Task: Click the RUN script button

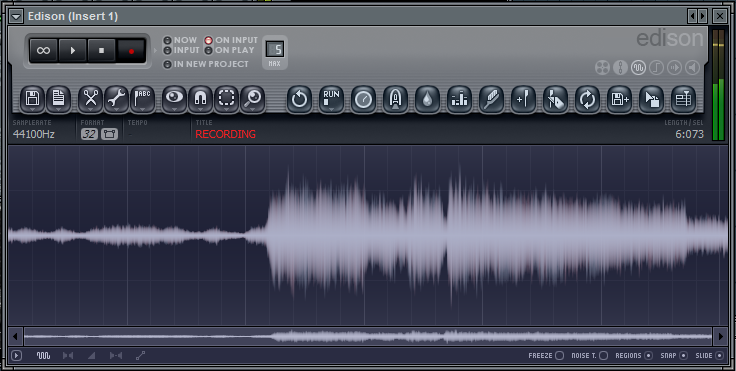Action: point(331,99)
